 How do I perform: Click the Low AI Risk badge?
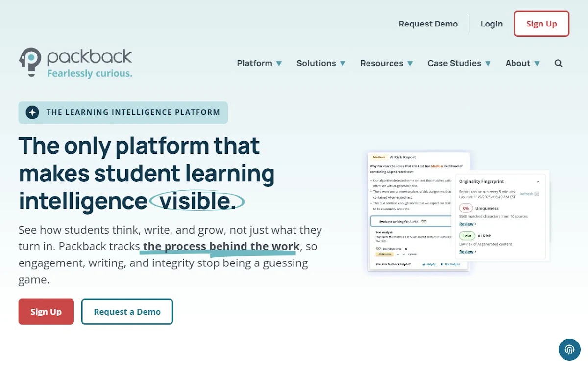pos(467,236)
